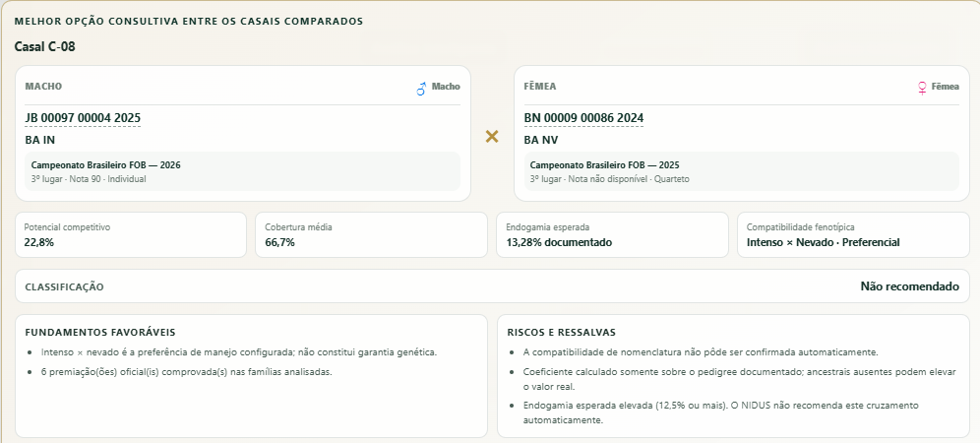
Task: Click the MELHOR OPÇÃO CONSULTIVA heading
Action: [x=189, y=22]
